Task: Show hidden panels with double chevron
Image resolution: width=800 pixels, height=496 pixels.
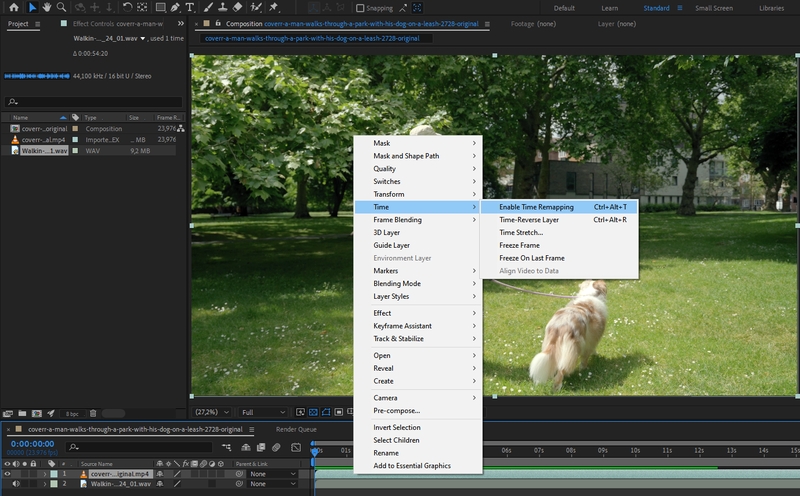Action: click(181, 23)
